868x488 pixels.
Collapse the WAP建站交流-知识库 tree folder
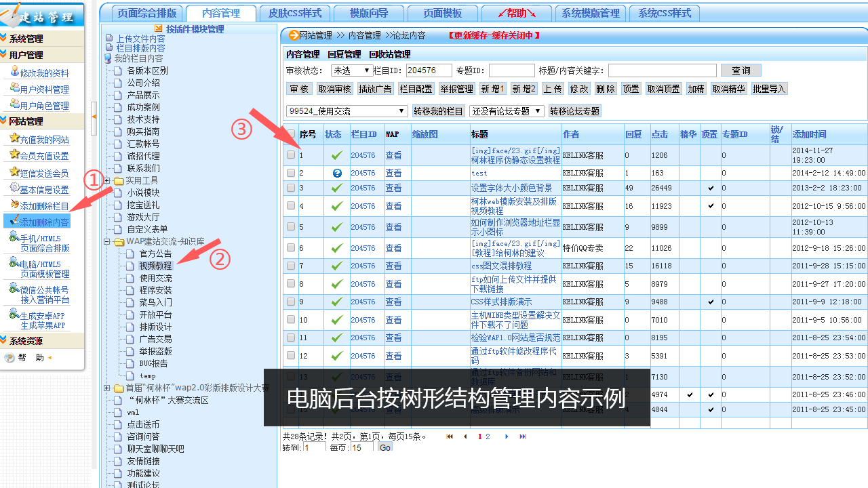107,242
